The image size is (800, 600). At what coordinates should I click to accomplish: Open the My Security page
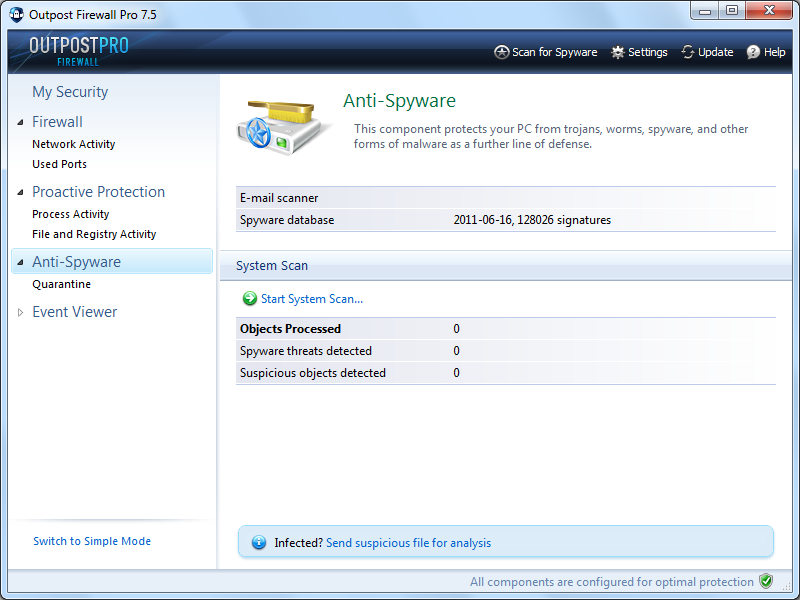[x=70, y=92]
